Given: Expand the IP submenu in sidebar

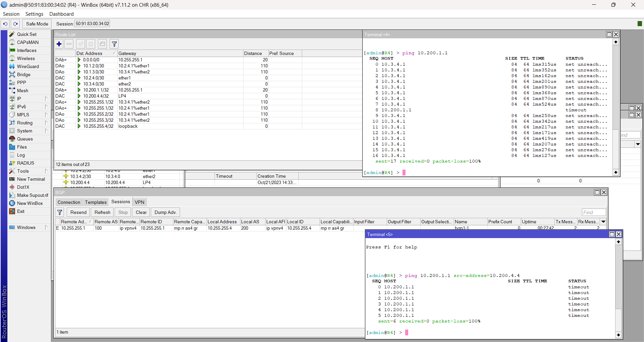Looking at the screenshot, I should pos(46,99).
